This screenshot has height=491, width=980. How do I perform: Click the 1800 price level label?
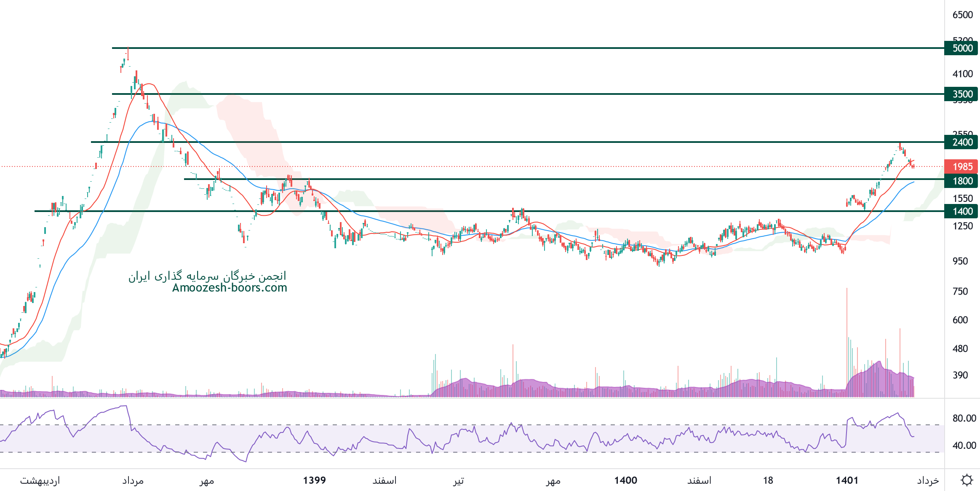962,181
